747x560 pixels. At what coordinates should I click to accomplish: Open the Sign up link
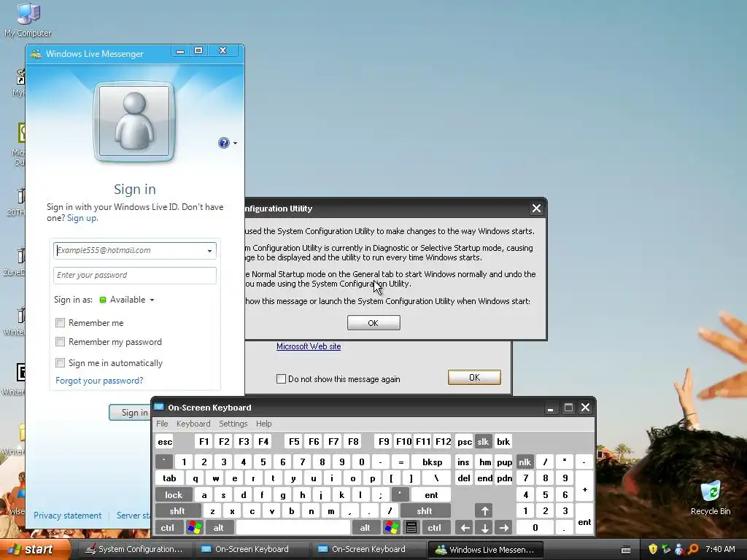pyautogui.click(x=82, y=218)
